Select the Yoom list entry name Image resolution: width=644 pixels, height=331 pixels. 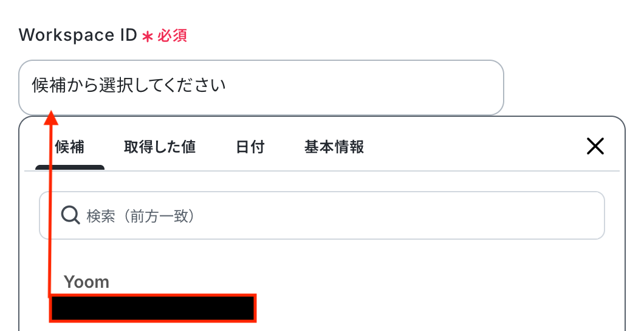(86, 282)
